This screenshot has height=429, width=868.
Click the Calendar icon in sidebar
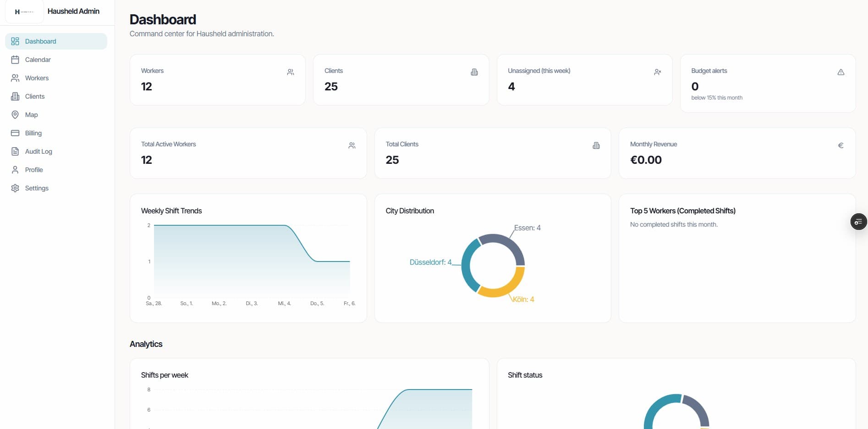[15, 60]
